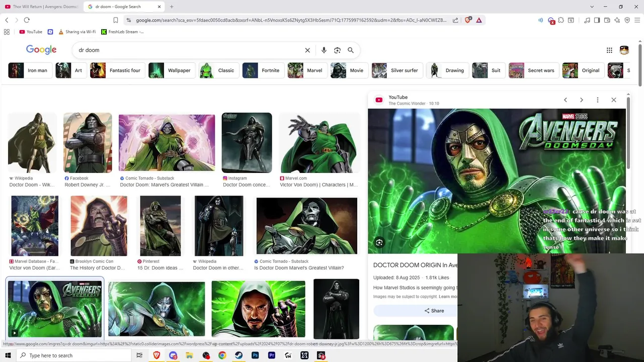Open the browser hamburger menu
Image resolution: width=644 pixels, height=362 pixels.
[637, 20]
